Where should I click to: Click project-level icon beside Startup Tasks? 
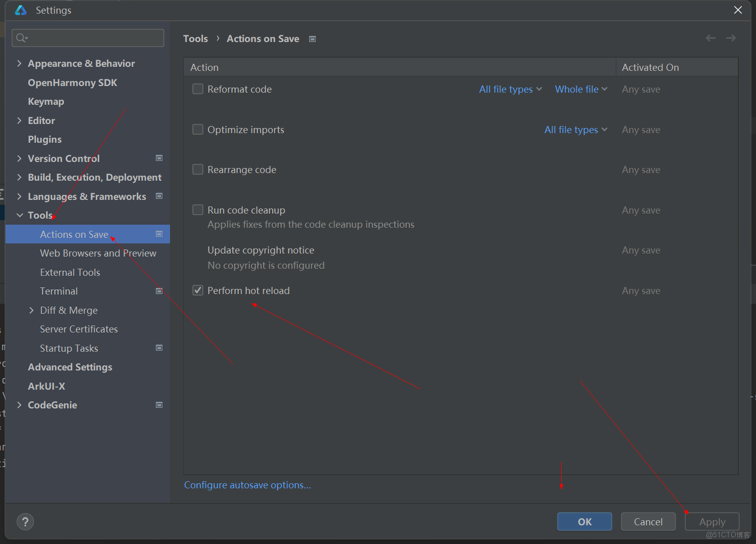pos(159,348)
